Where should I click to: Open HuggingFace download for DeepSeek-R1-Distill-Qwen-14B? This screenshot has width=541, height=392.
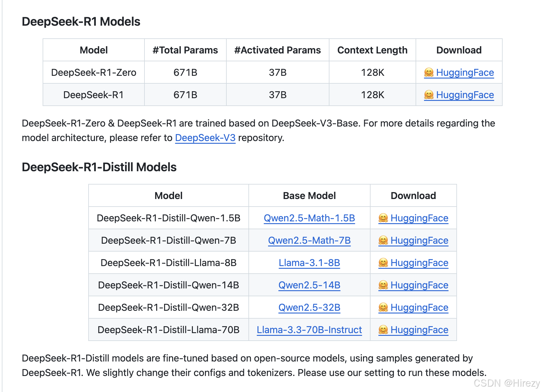pos(413,285)
